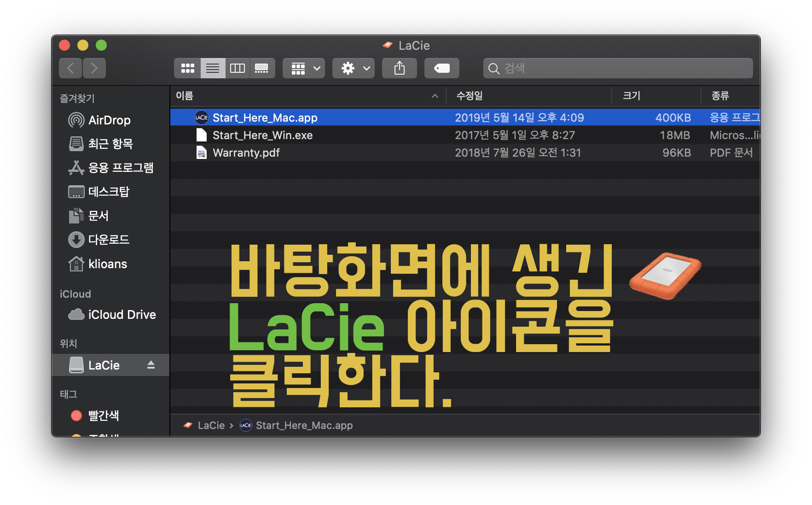Click the 즐겨찾기 sidebar section header
Viewport: 812px width, 505px height.
click(x=77, y=99)
